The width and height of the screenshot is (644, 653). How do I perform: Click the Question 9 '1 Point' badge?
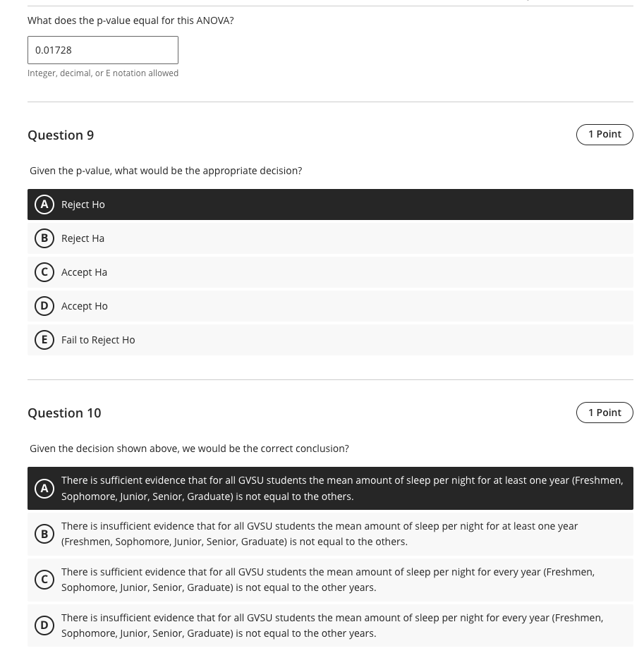604,135
